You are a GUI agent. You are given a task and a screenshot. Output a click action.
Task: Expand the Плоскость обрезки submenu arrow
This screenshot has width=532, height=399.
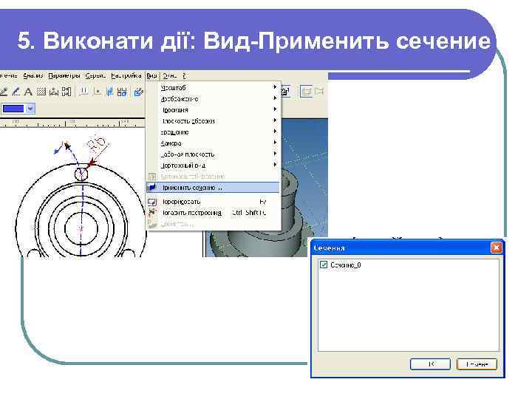[275, 120]
